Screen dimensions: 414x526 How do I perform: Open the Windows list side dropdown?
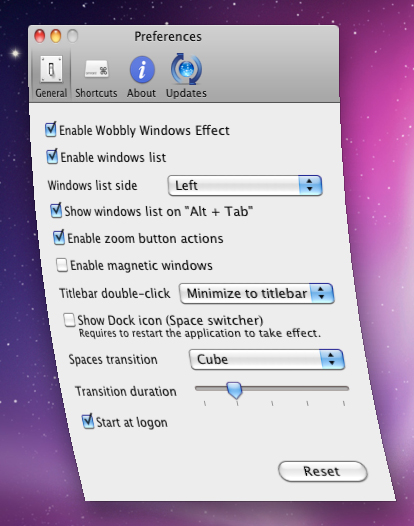pos(245,185)
